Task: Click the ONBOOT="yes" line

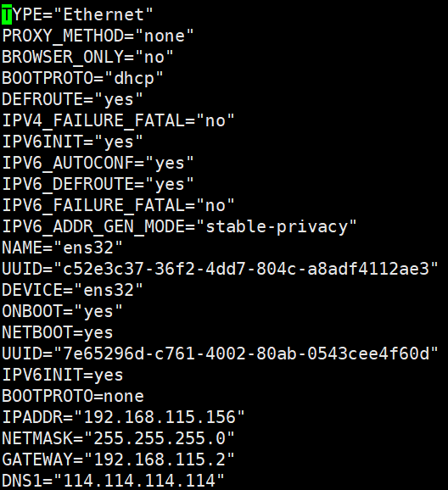Action: tap(62, 312)
